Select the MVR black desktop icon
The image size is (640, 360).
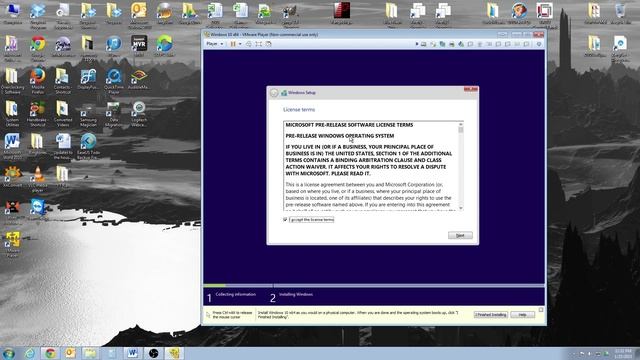click(x=139, y=46)
